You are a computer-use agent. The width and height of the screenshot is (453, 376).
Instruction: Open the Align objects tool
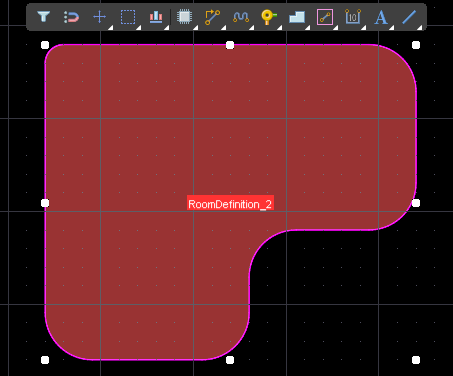click(156, 17)
